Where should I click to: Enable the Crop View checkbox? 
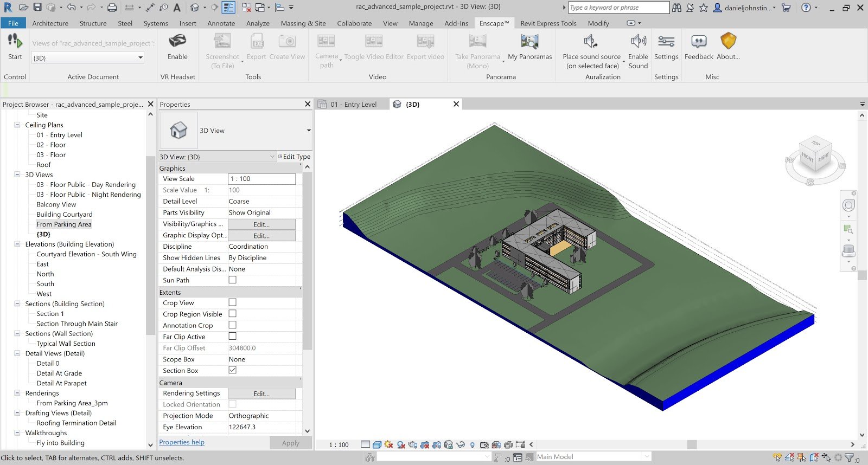click(x=232, y=302)
